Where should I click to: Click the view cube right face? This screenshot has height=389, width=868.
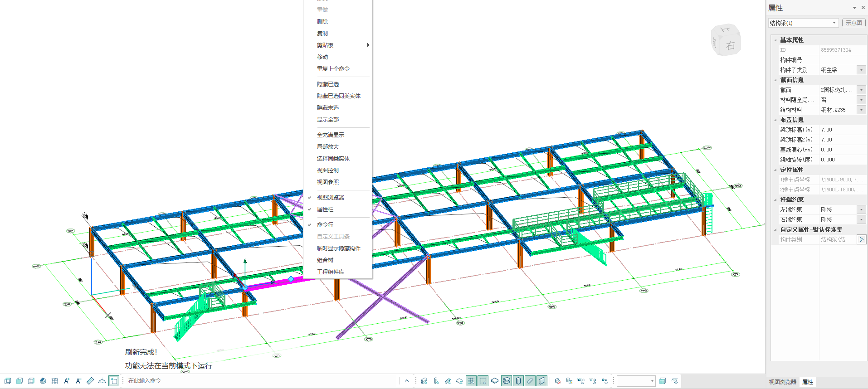[x=730, y=45]
